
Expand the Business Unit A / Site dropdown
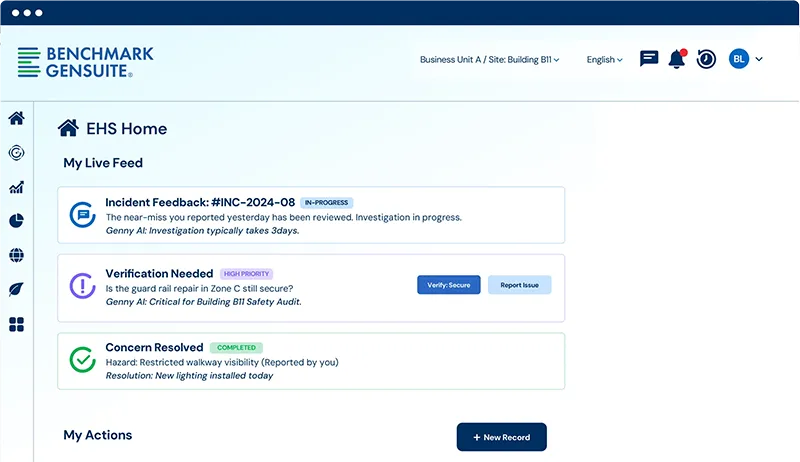tap(489, 60)
